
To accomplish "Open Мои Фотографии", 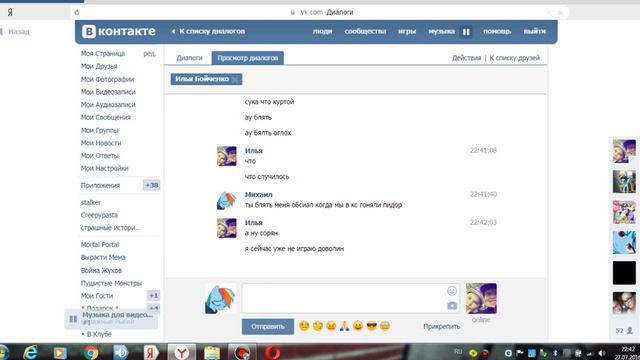I will point(107,79).
